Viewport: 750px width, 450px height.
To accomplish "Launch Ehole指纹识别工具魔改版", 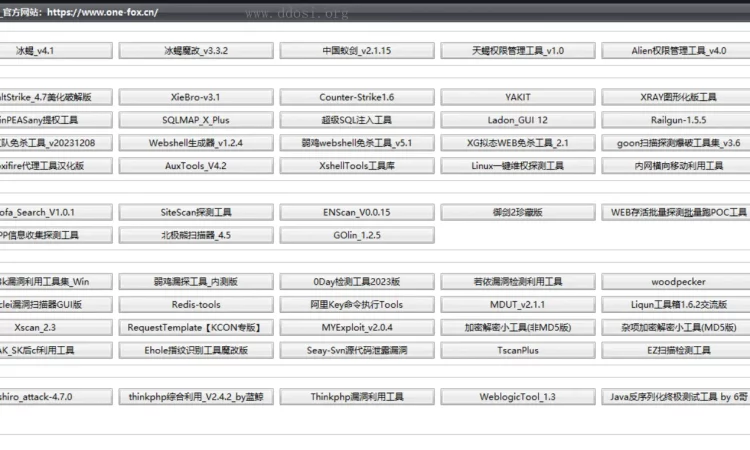I will pyautogui.click(x=196, y=351).
